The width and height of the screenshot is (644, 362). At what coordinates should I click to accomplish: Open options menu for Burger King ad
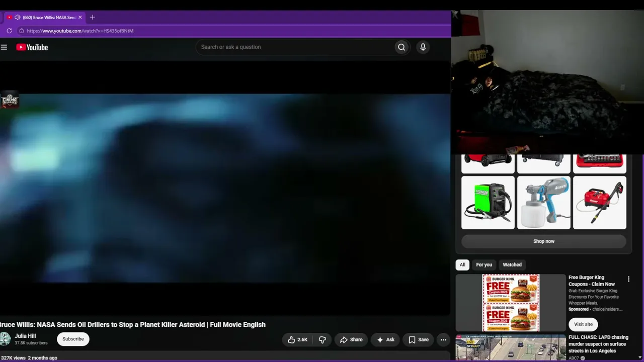628,279
